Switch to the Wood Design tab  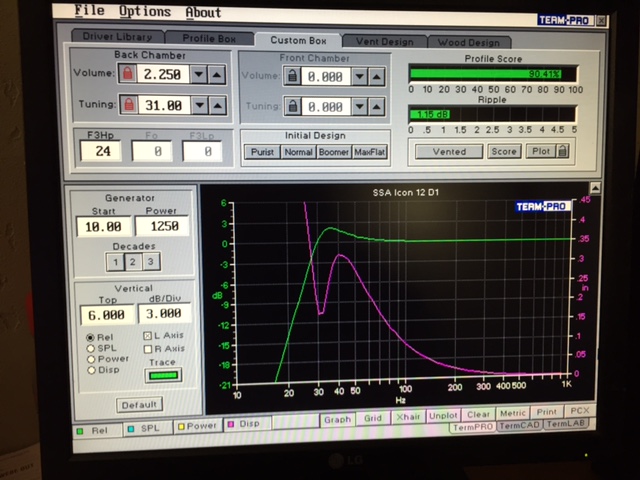[x=469, y=42]
